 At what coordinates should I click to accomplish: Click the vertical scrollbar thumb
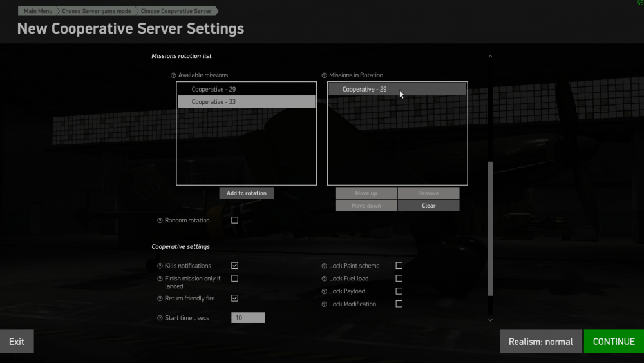point(490,229)
